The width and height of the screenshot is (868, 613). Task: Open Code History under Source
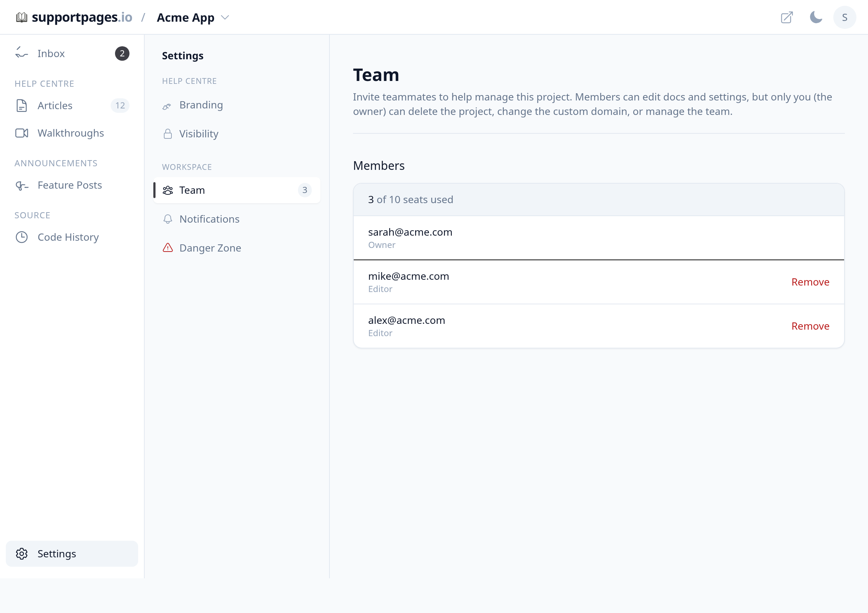(x=72, y=237)
